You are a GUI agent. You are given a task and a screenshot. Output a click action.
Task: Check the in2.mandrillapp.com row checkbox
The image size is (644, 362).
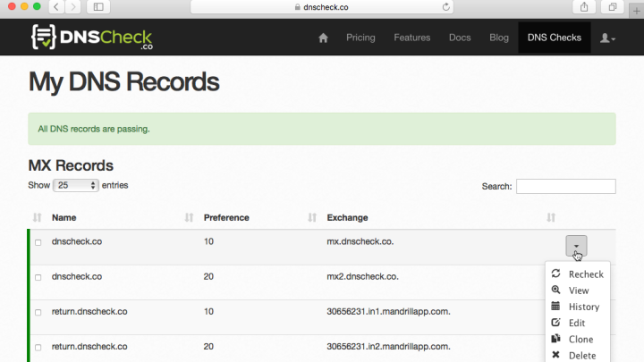tap(38, 348)
